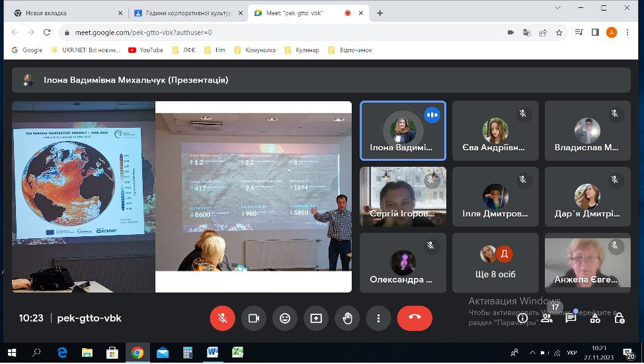Raise hand in the meeting
Viewport: 644px width, 364px height.
tap(348, 318)
